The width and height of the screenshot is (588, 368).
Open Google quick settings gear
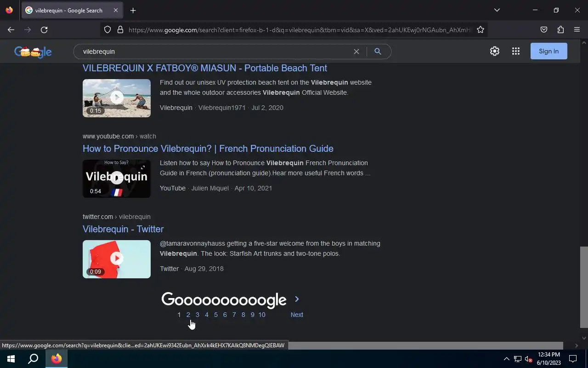495,51
